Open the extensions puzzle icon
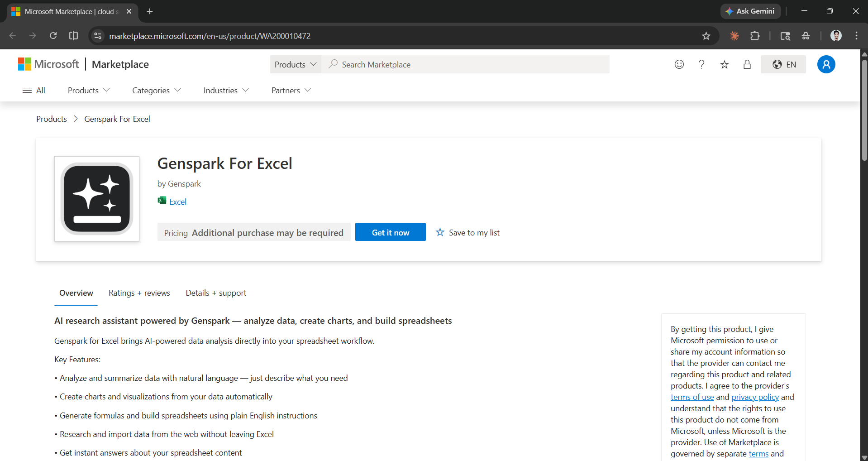 pyautogui.click(x=755, y=36)
